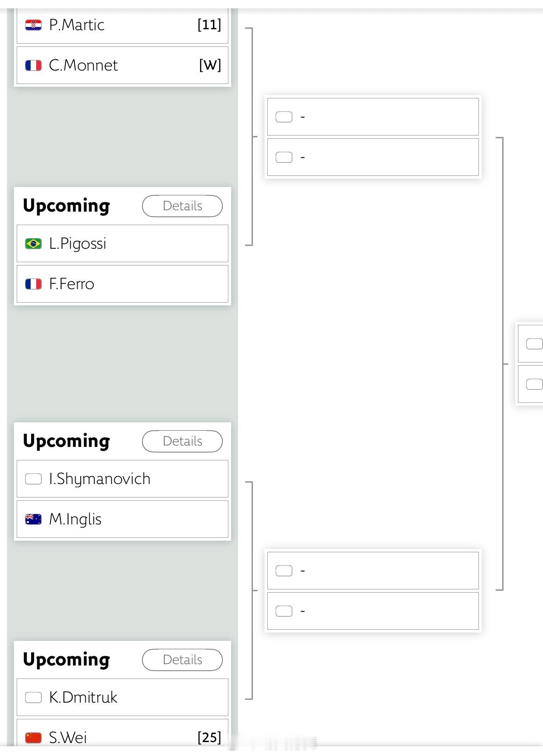Click blank flag placeholder beside I.Shymanovich
543x756 pixels.
coord(33,478)
